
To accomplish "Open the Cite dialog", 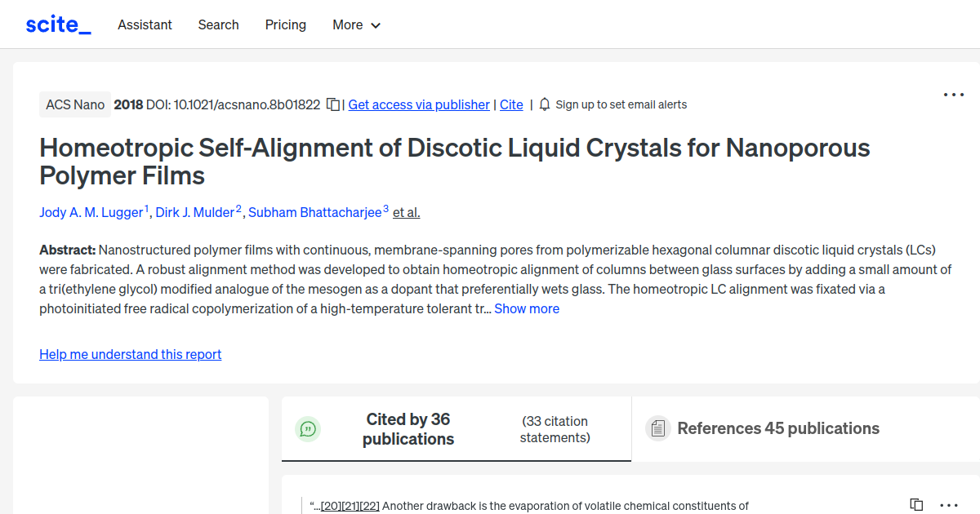I will click(x=511, y=104).
